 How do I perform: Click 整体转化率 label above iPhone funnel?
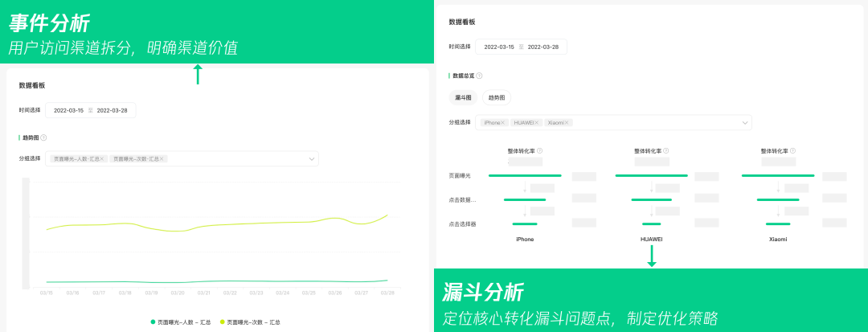[521, 150]
